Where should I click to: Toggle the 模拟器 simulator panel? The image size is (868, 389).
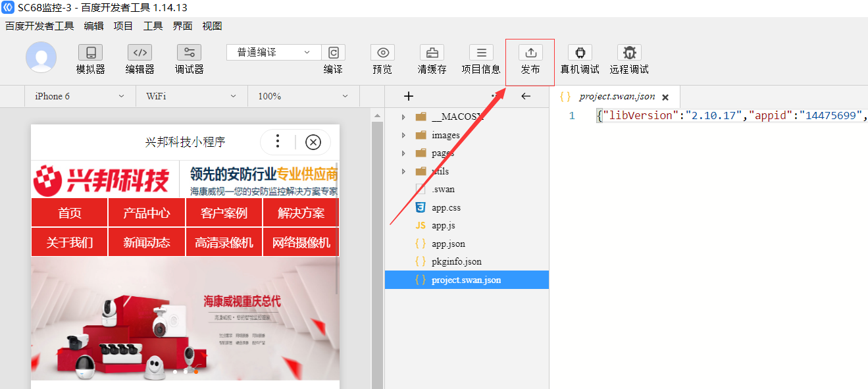point(90,53)
